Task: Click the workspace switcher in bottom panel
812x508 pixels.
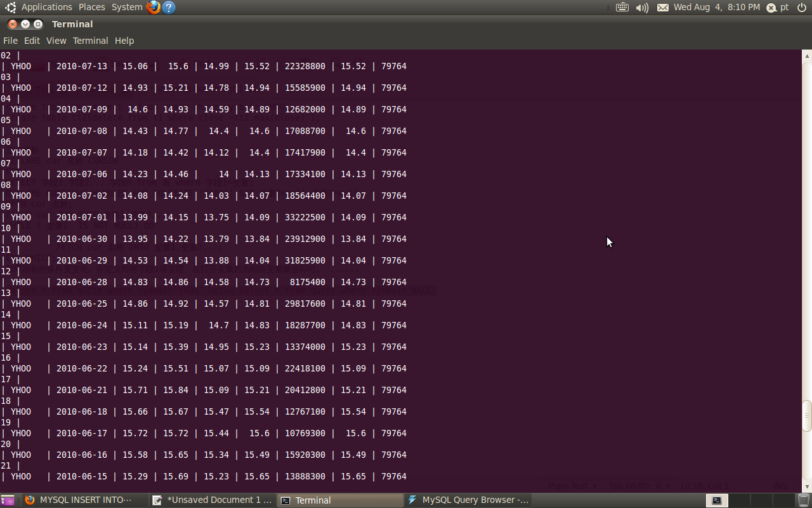Action: pyautogui.click(x=749, y=500)
